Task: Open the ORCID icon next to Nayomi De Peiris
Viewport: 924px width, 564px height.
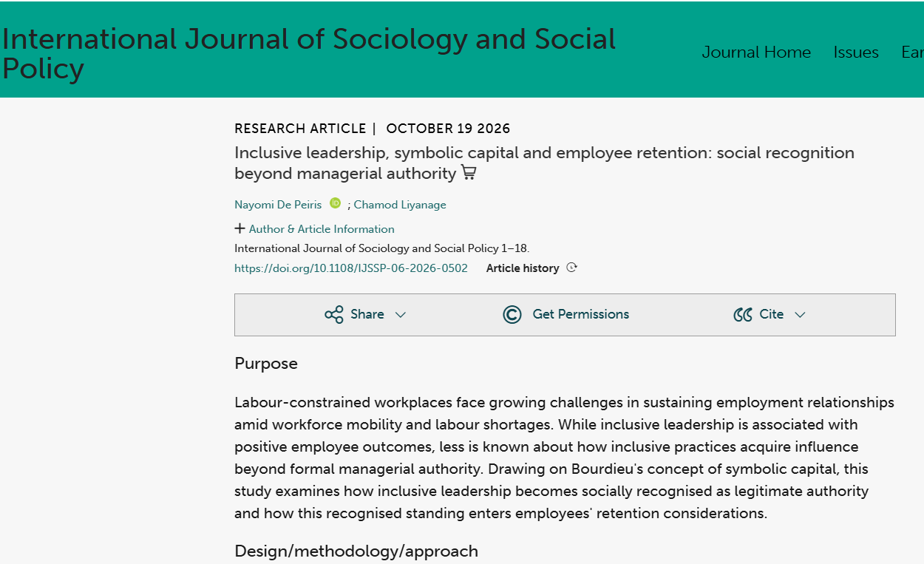Action: coord(335,203)
